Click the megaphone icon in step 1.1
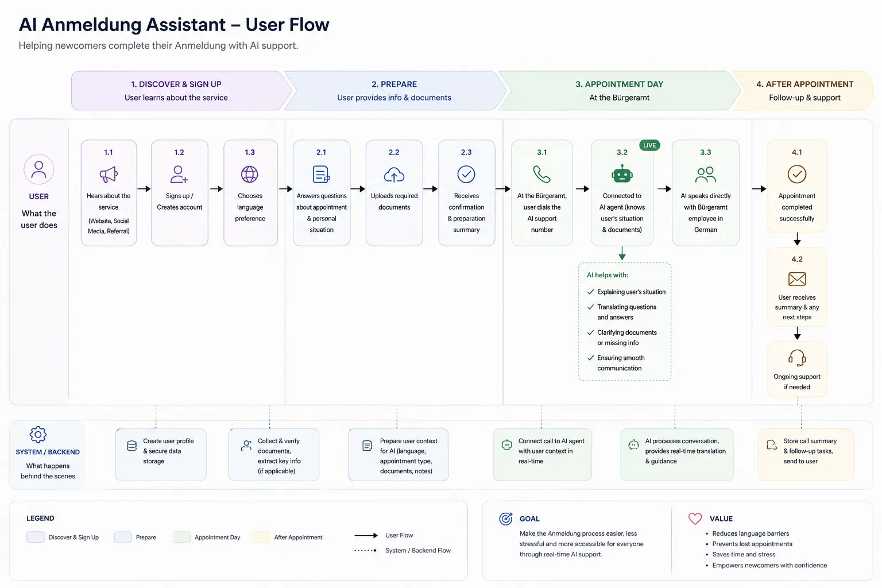Screen dimensions: 882x588 (x=109, y=174)
